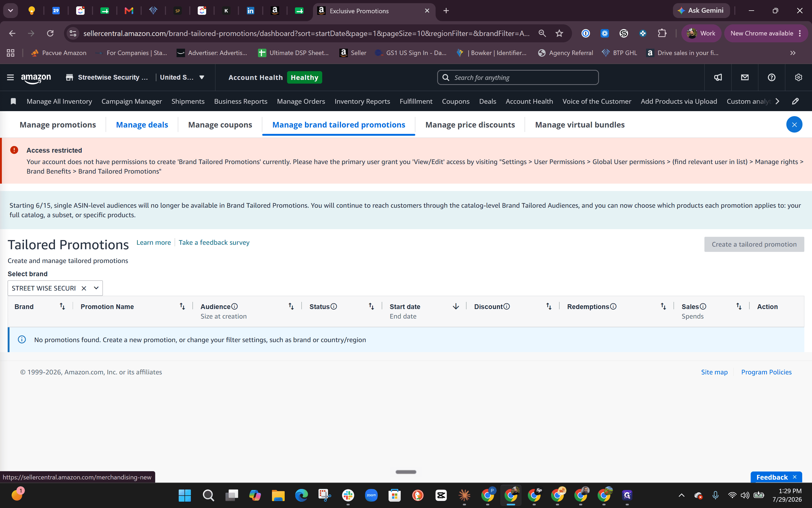812x508 pixels.
Task: Open the Learn more link
Action: [154, 242]
